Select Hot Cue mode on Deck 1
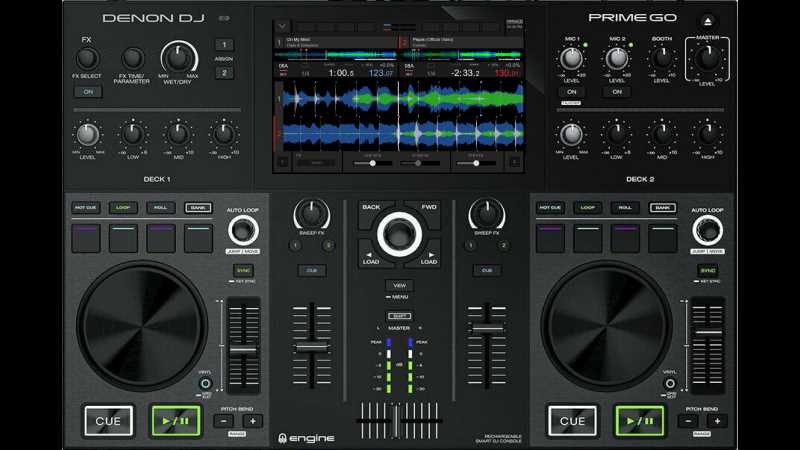 [x=86, y=208]
